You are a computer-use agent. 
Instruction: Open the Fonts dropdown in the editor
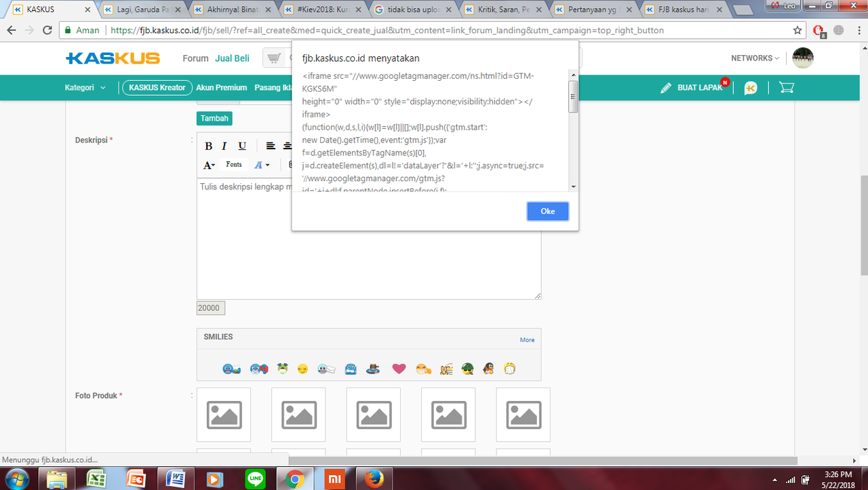(x=234, y=165)
